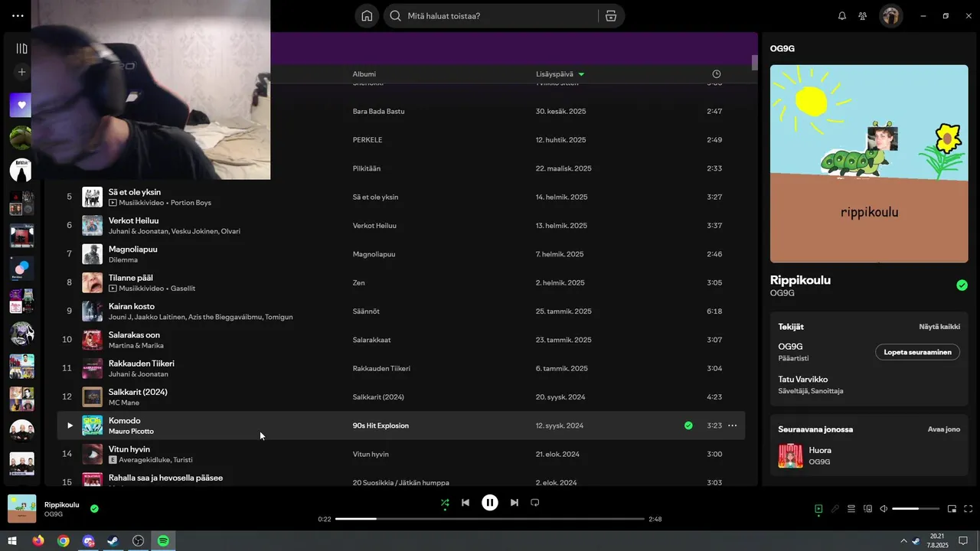Open the notifications bell
This screenshot has width=980, height=551.
pos(842,16)
